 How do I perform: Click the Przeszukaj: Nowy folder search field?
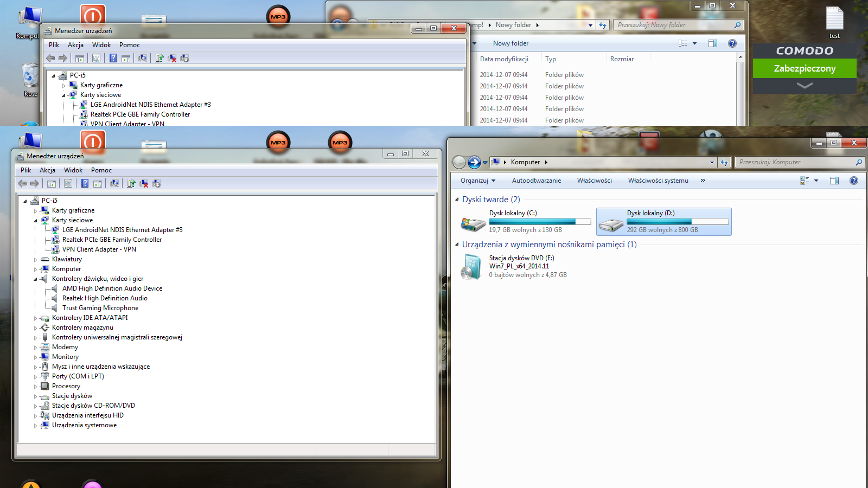pos(678,25)
